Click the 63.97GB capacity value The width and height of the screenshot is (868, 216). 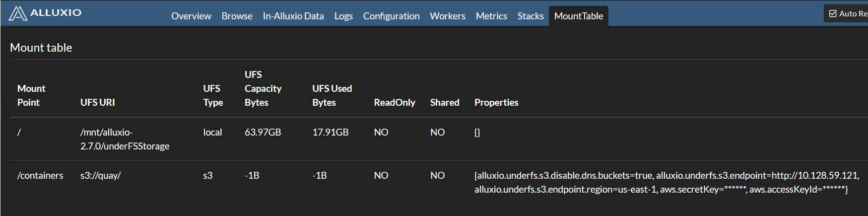point(263,132)
